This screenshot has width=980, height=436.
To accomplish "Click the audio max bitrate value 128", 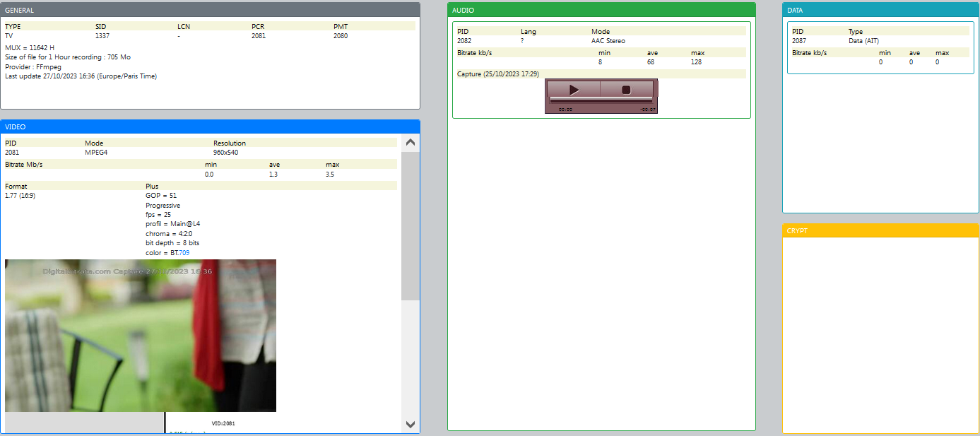I will click(x=697, y=62).
